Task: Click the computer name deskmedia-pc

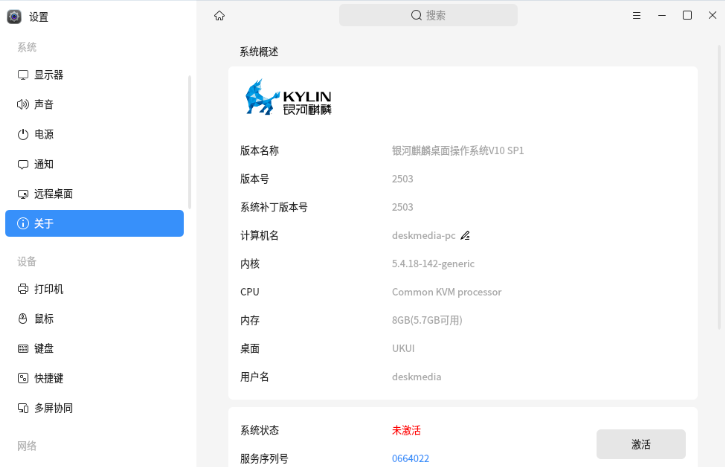Action: (x=424, y=236)
